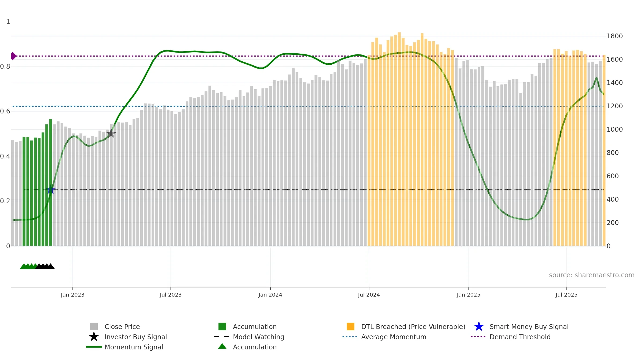The image size is (644, 362).
Task: Click the green triangles below the chart
Action: tap(28, 266)
